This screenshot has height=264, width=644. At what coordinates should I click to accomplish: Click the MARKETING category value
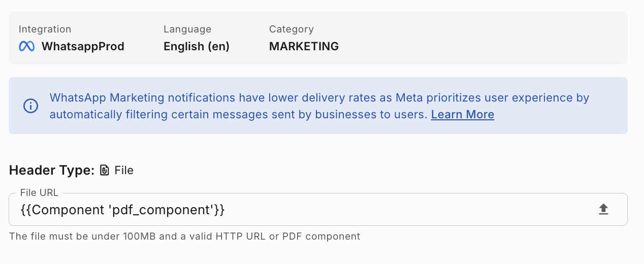pos(304,46)
